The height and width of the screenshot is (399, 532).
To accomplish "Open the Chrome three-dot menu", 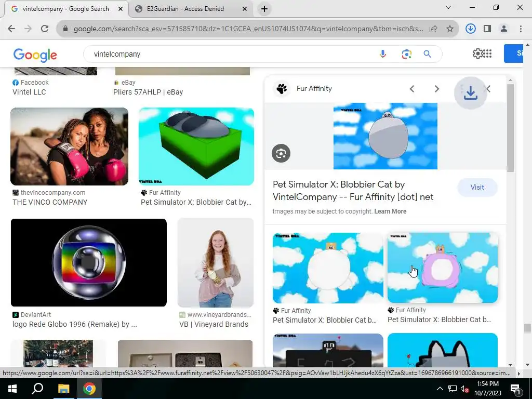I will 521,29.
